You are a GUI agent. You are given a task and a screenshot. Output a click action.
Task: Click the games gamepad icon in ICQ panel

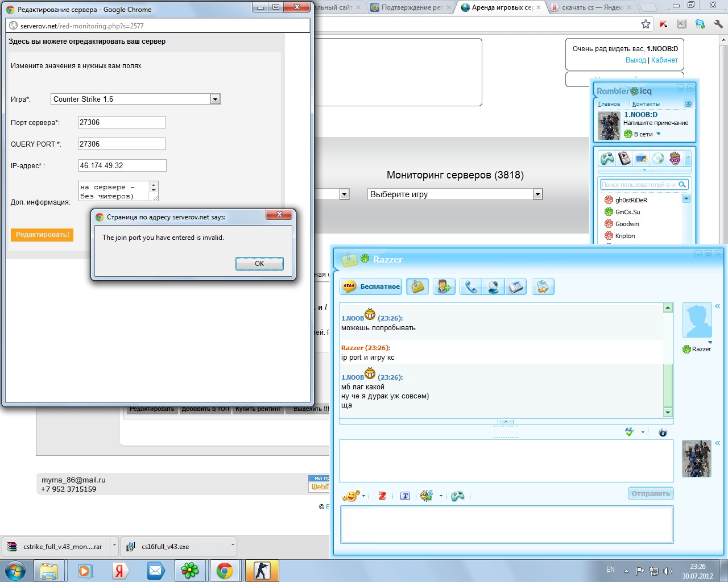(x=607, y=159)
